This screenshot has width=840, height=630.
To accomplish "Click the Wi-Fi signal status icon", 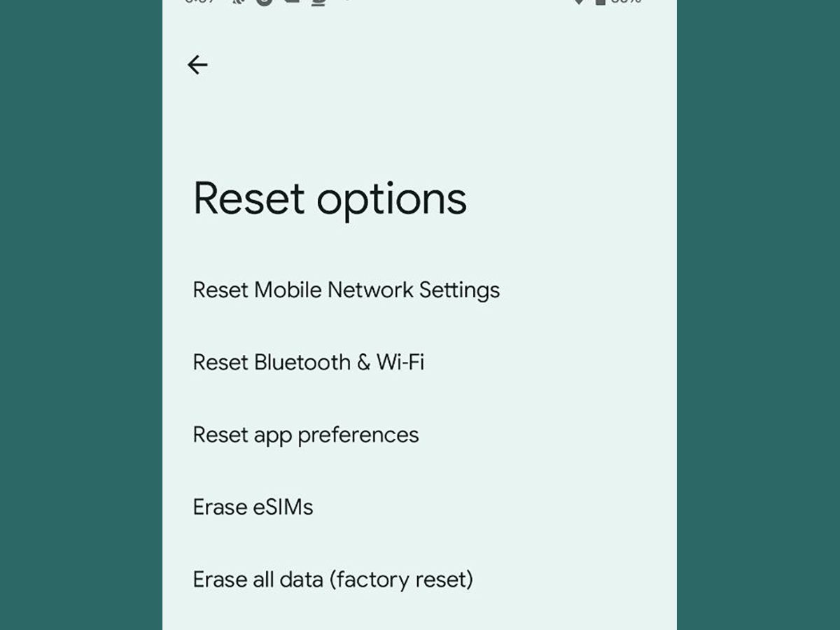I will click(579, 2).
